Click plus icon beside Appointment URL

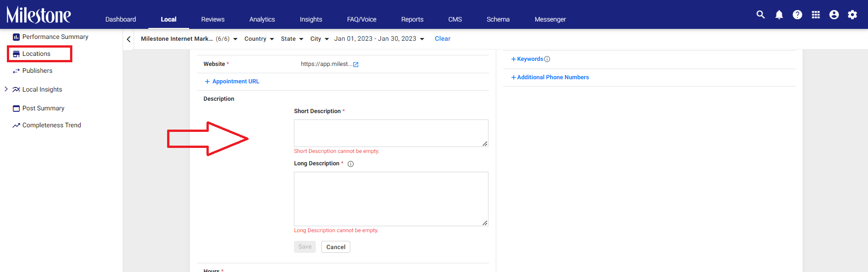point(207,82)
